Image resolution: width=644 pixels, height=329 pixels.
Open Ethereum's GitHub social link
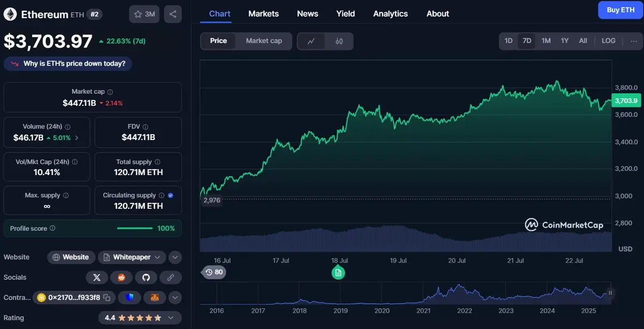coord(146,277)
